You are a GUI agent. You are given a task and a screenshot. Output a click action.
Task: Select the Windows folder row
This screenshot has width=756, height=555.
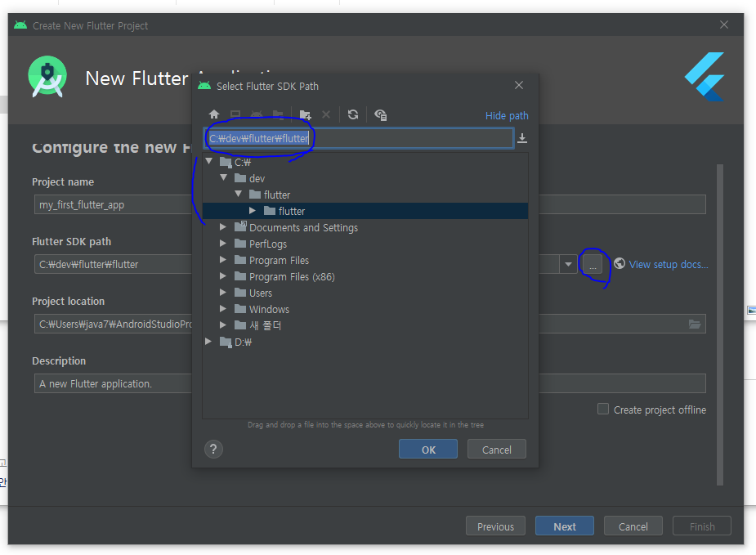(x=365, y=310)
